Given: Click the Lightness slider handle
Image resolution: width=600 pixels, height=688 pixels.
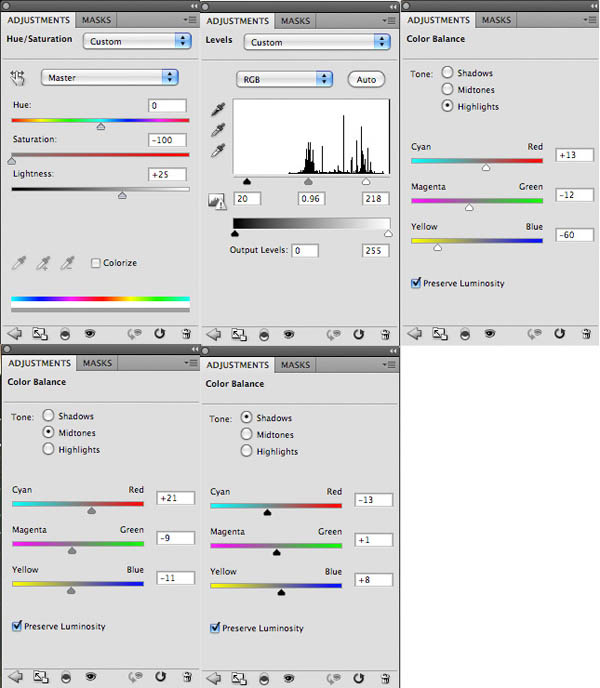Looking at the screenshot, I should [x=122, y=195].
